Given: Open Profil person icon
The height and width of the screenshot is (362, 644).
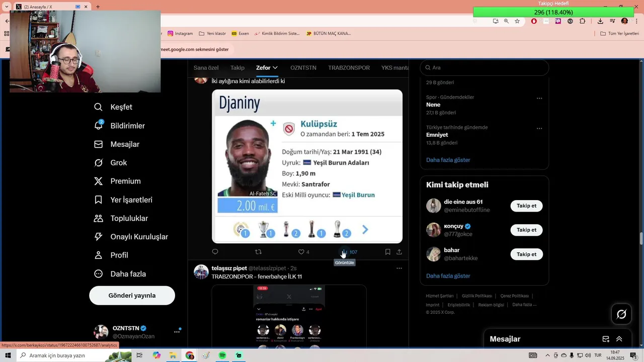Looking at the screenshot, I should click(x=99, y=255).
